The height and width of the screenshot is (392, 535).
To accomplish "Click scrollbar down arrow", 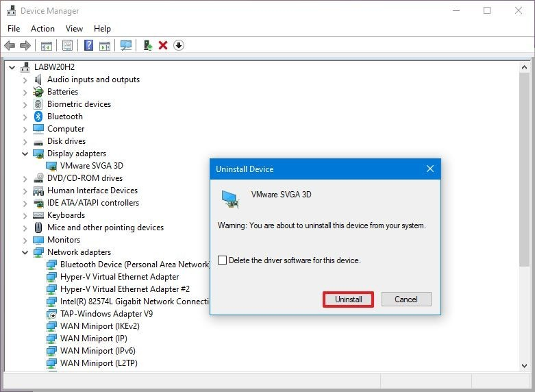I will (524, 366).
